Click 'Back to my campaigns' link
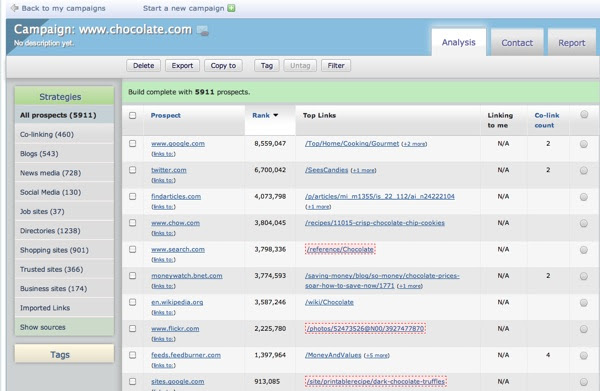Image resolution: width=600 pixels, height=391 pixels. pos(64,8)
